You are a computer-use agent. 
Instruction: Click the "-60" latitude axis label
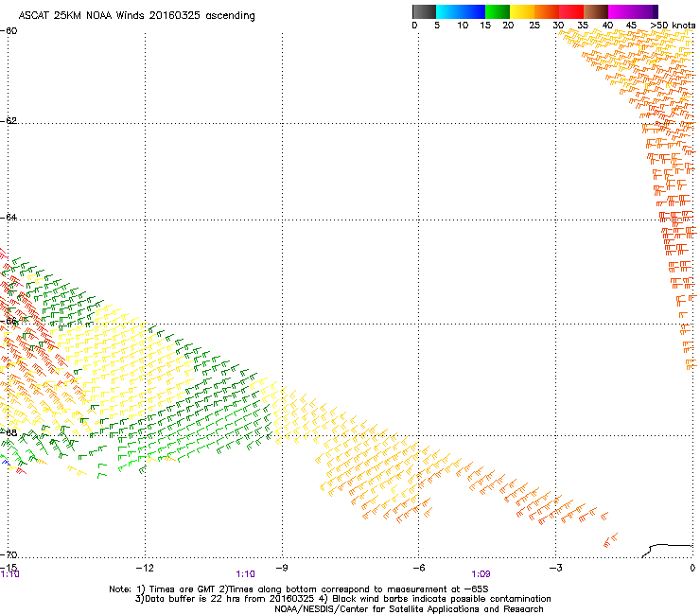click(9, 31)
